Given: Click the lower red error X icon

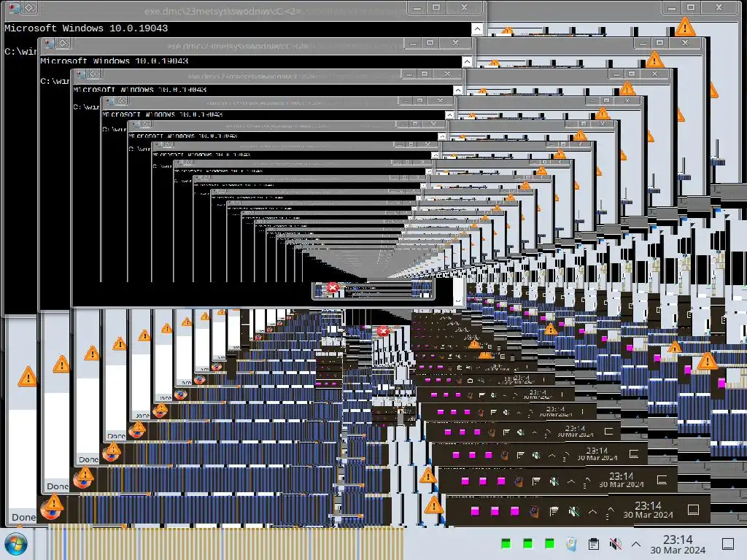Looking at the screenshot, I should coord(382,331).
